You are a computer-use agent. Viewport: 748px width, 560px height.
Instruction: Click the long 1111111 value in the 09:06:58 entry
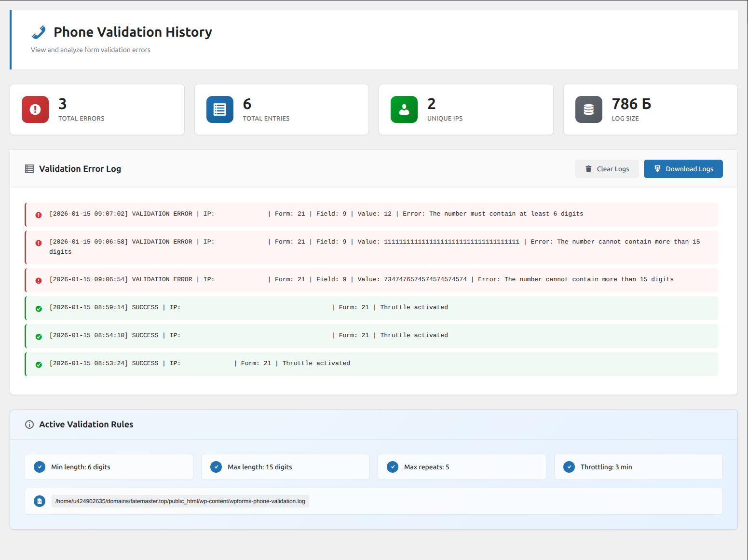tap(451, 242)
